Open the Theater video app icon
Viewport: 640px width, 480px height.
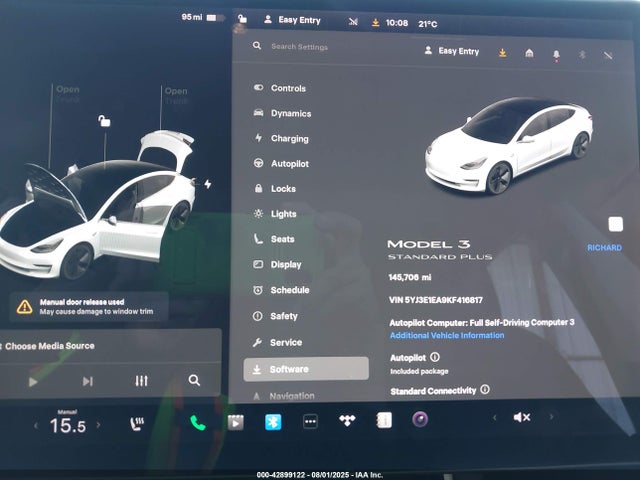(x=235, y=422)
